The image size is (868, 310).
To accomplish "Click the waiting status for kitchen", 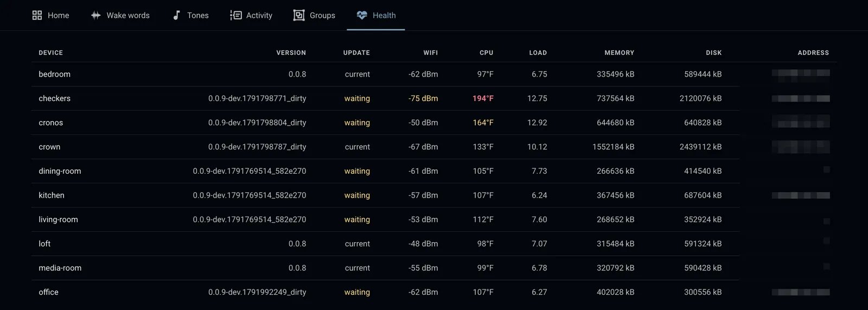I will coord(357,195).
